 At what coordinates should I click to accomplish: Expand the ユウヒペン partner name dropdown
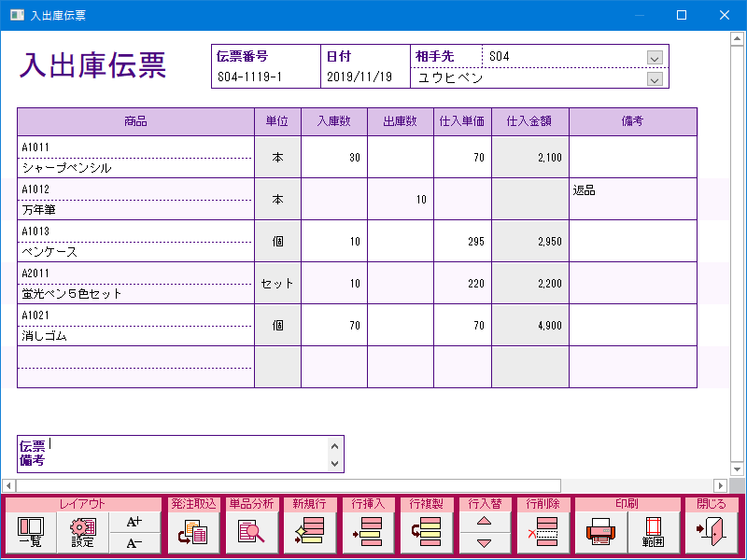pyautogui.click(x=655, y=79)
